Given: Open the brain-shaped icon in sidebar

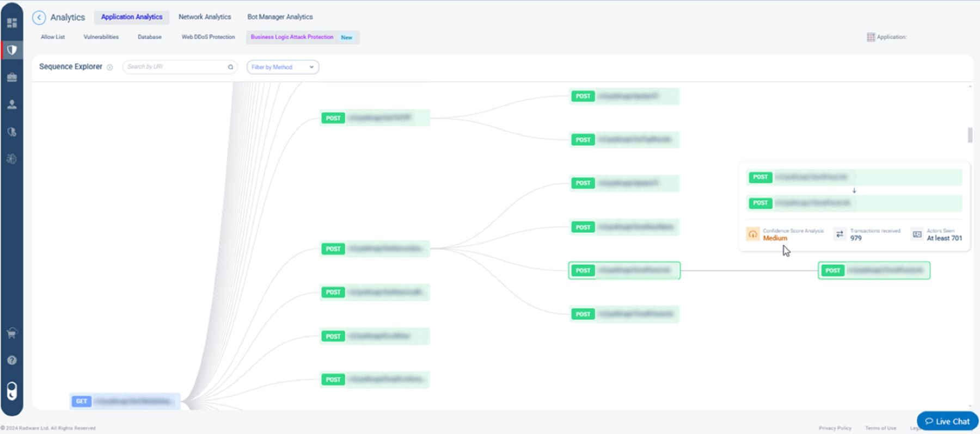Looking at the screenshot, I should [12, 159].
